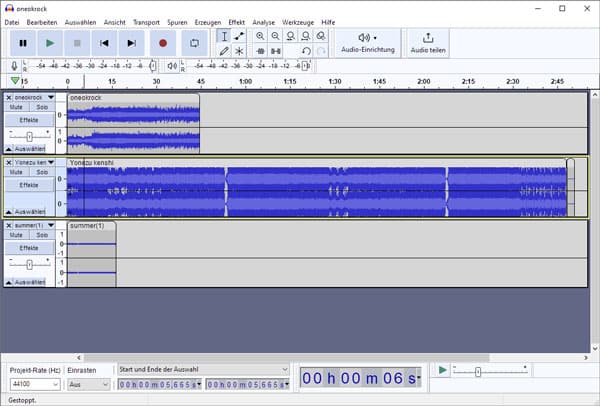Open the Datei menu
600x406 pixels.
12,23
